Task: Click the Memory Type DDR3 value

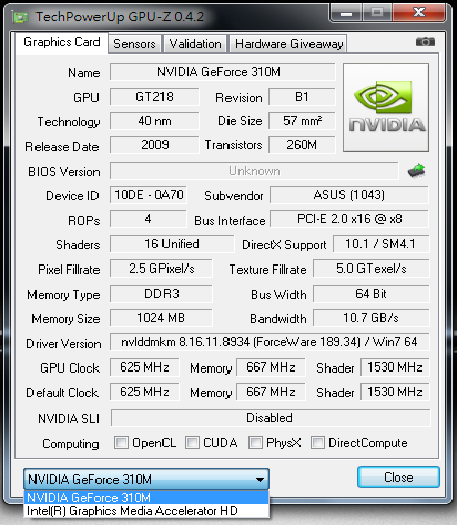Action: tap(161, 294)
